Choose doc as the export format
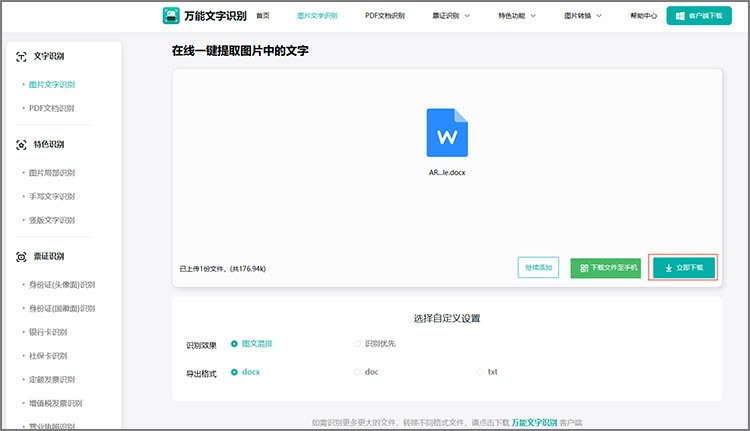 tap(357, 372)
